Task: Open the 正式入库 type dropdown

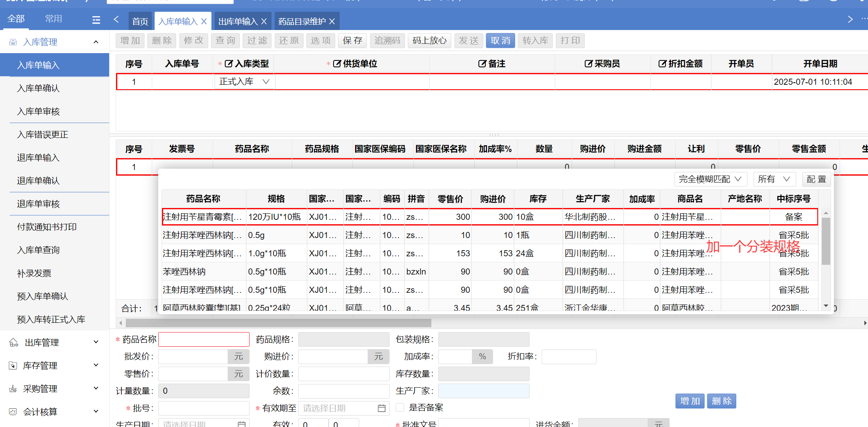Action: click(244, 82)
